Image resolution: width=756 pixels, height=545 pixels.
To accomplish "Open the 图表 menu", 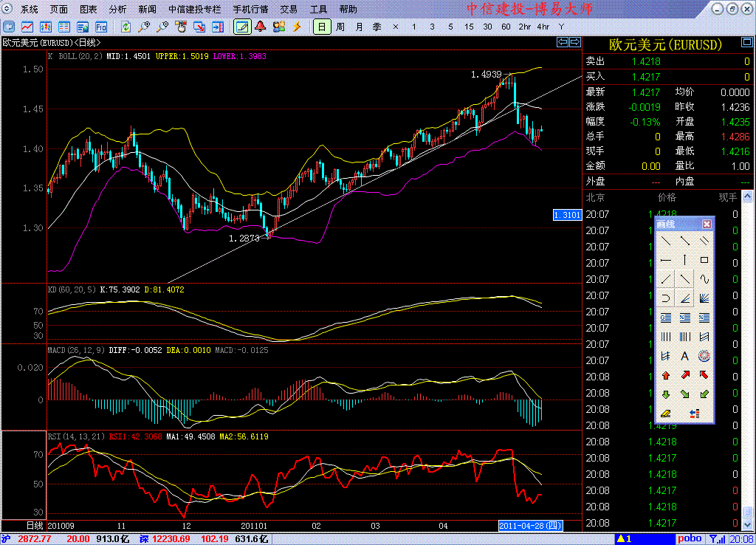I will (x=89, y=9).
